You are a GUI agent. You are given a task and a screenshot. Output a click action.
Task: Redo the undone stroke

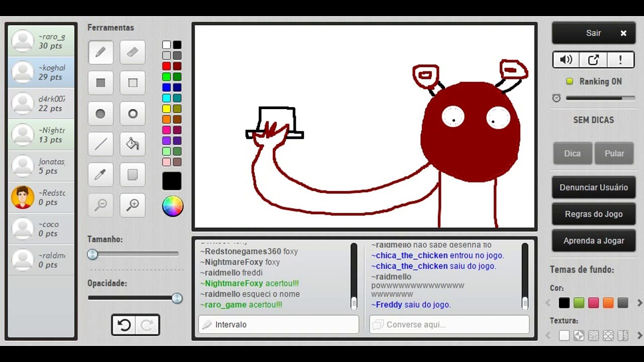pyautogui.click(x=147, y=325)
